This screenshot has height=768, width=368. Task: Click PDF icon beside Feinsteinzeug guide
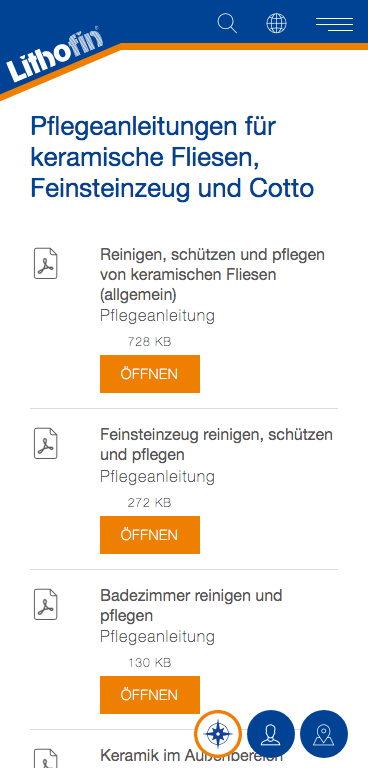[46, 443]
